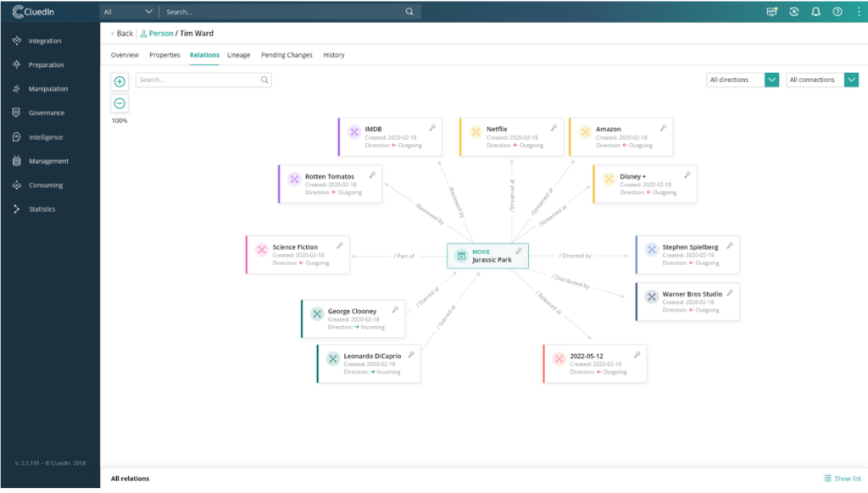Image resolution: width=868 pixels, height=493 pixels.
Task: Click the '/ Directed by' edge label
Action: coord(576,256)
